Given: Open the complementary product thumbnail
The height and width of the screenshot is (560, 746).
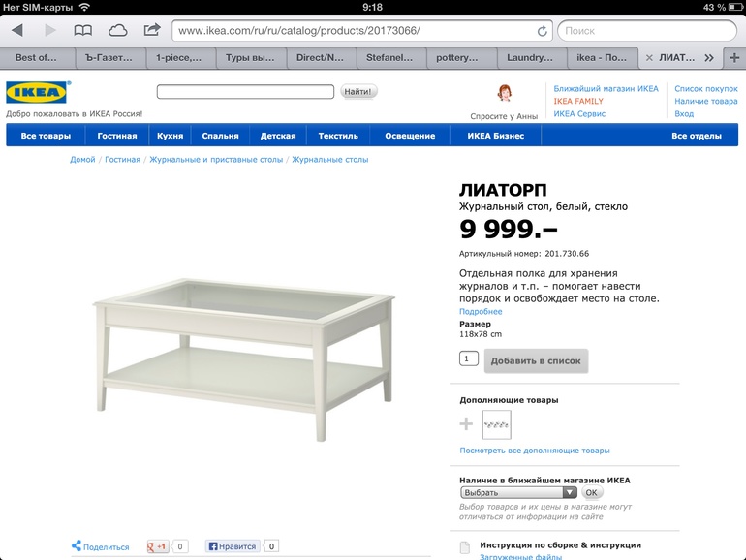Looking at the screenshot, I should 496,424.
